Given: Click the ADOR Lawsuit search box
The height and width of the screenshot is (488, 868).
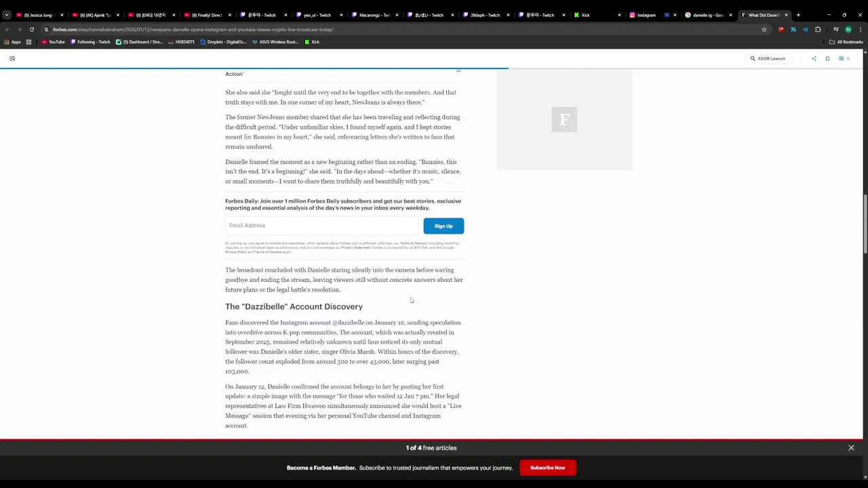Looking at the screenshot, I should pyautogui.click(x=768, y=58).
